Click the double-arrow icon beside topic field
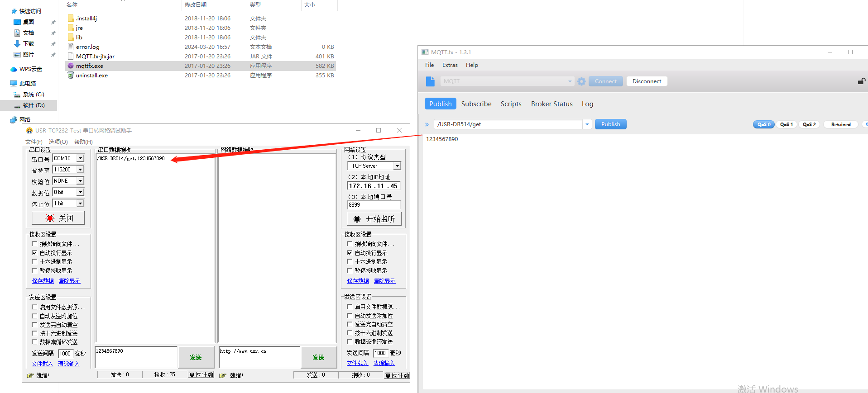This screenshot has height=393, width=868. pos(427,124)
